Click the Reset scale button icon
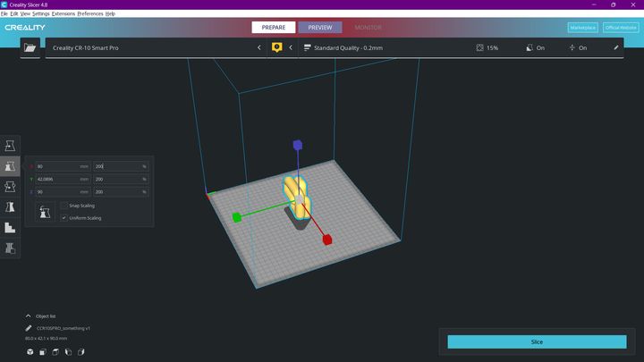This screenshot has width=644, height=362. coord(45,212)
